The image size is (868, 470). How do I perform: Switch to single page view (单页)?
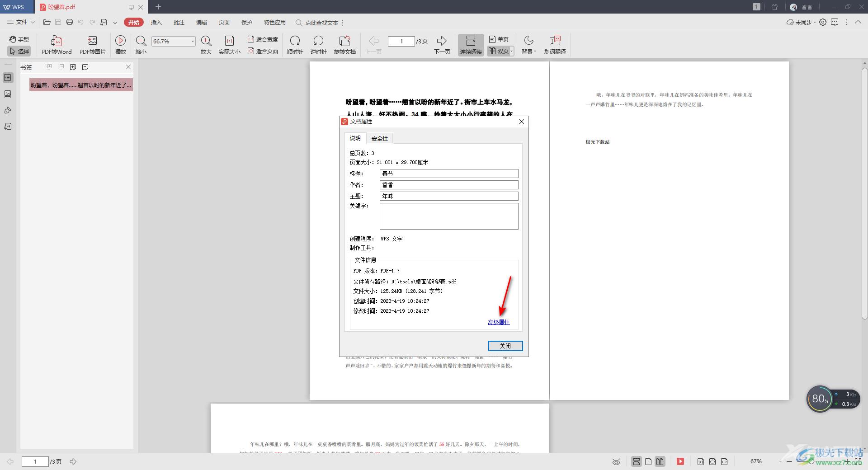499,39
